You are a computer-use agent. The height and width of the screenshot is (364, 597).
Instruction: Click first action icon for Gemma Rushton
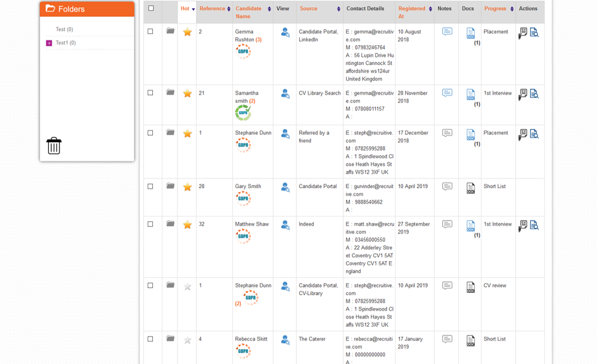point(523,33)
